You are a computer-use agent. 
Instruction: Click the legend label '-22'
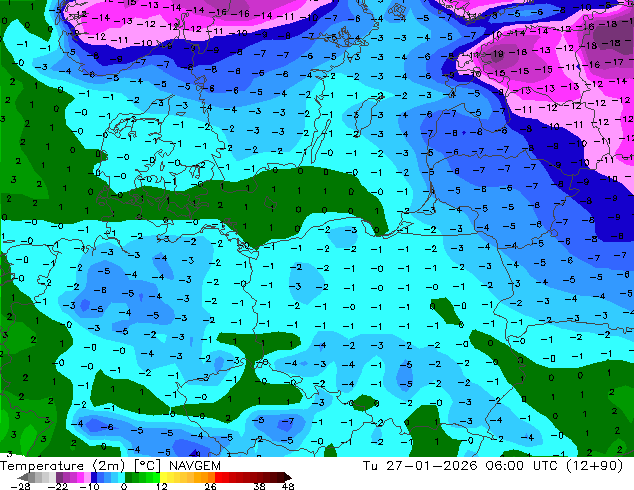[x=58, y=486]
